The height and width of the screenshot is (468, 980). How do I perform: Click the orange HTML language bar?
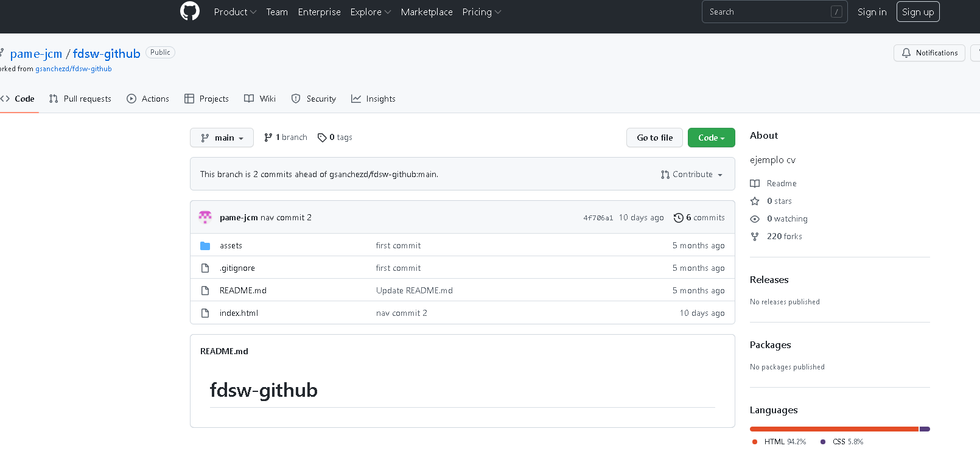tap(833, 429)
